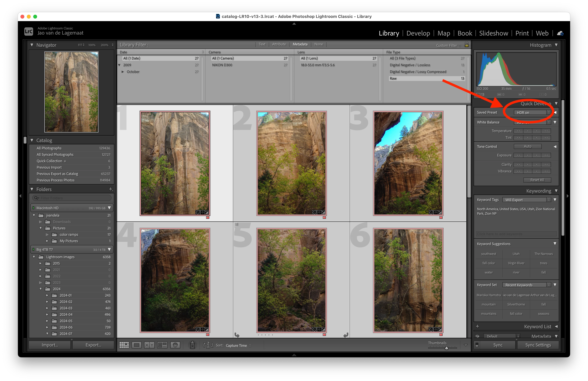Click the Import... button
The image size is (588, 381).
[x=50, y=345]
